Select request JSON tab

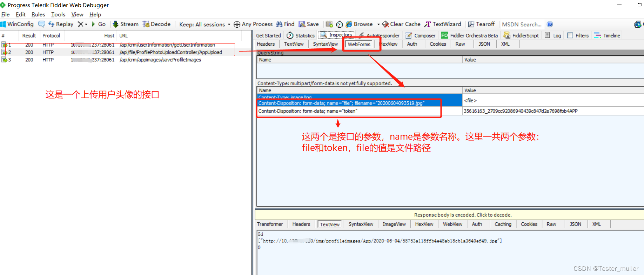point(484,44)
